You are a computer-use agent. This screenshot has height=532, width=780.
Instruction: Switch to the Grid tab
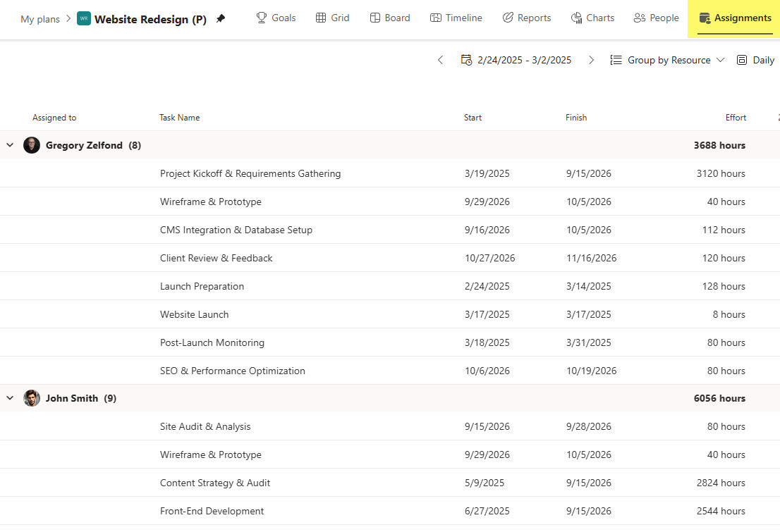[x=340, y=18]
